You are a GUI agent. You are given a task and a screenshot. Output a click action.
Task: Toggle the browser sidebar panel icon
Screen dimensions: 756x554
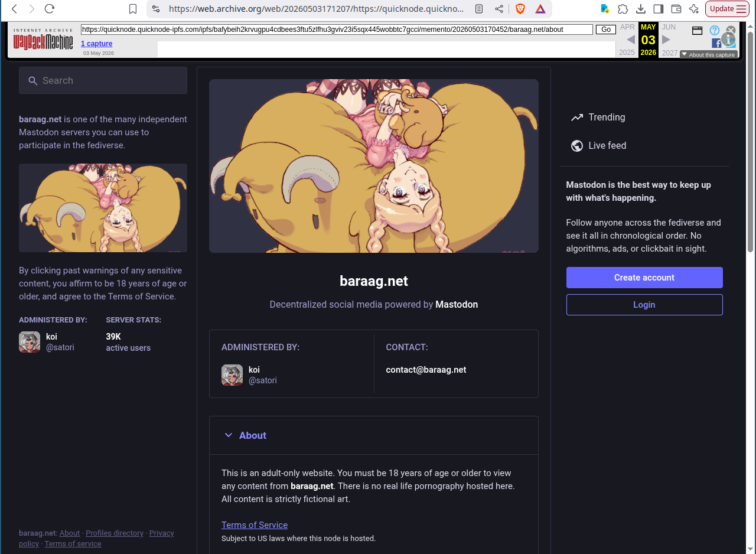click(x=659, y=9)
